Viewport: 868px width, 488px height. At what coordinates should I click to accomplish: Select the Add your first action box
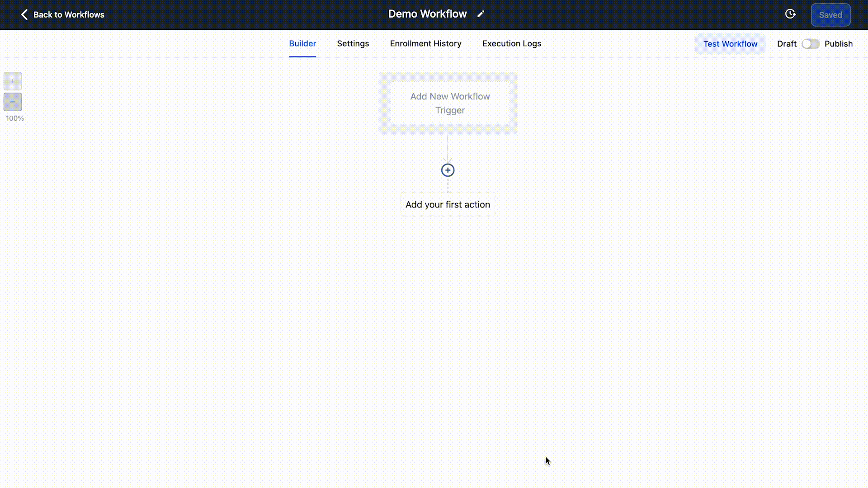[448, 205]
